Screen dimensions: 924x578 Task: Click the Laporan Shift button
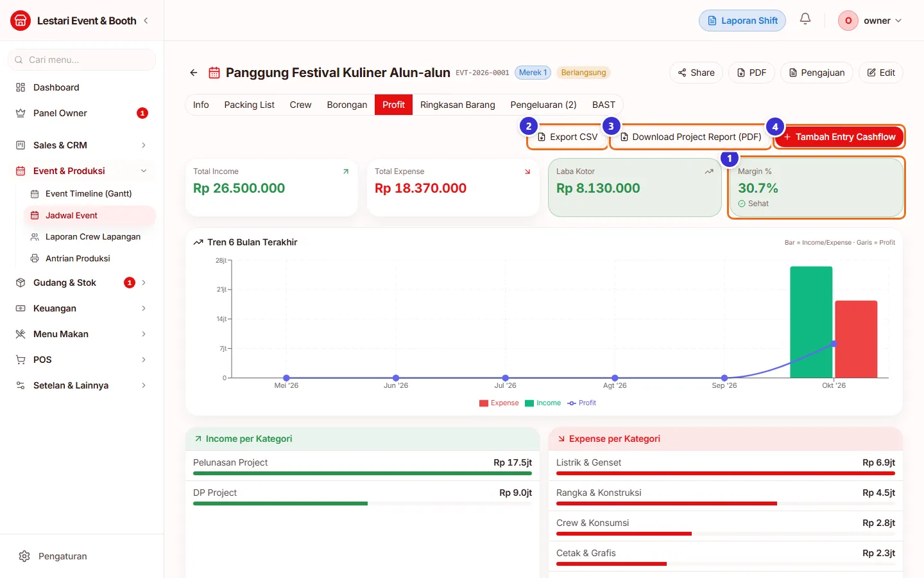742,21
